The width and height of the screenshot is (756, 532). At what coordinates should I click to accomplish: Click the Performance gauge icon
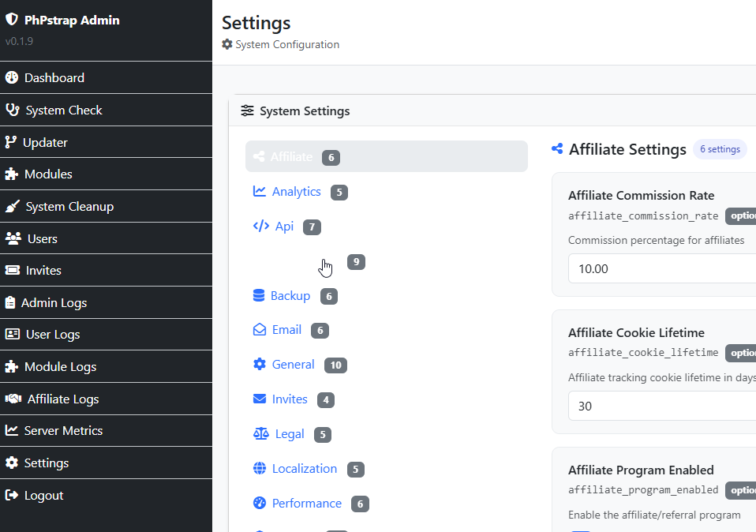[x=260, y=503]
